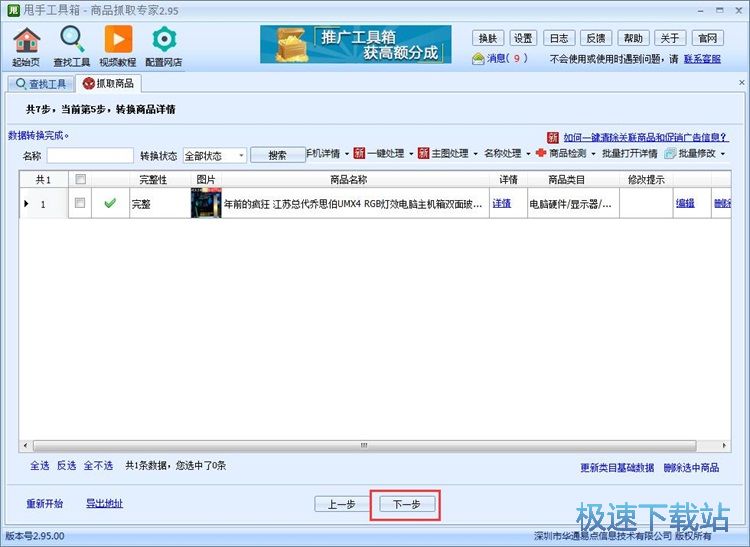The height and width of the screenshot is (547, 750).
Task: Expand the 批量修改 dropdown arrow
Action: pyautogui.click(x=723, y=154)
